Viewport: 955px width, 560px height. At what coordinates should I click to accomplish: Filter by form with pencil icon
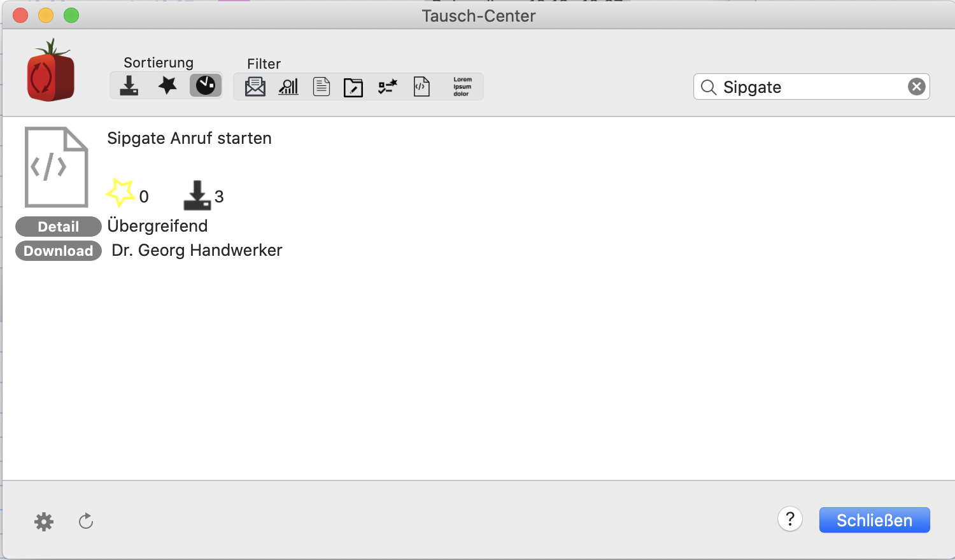point(353,87)
